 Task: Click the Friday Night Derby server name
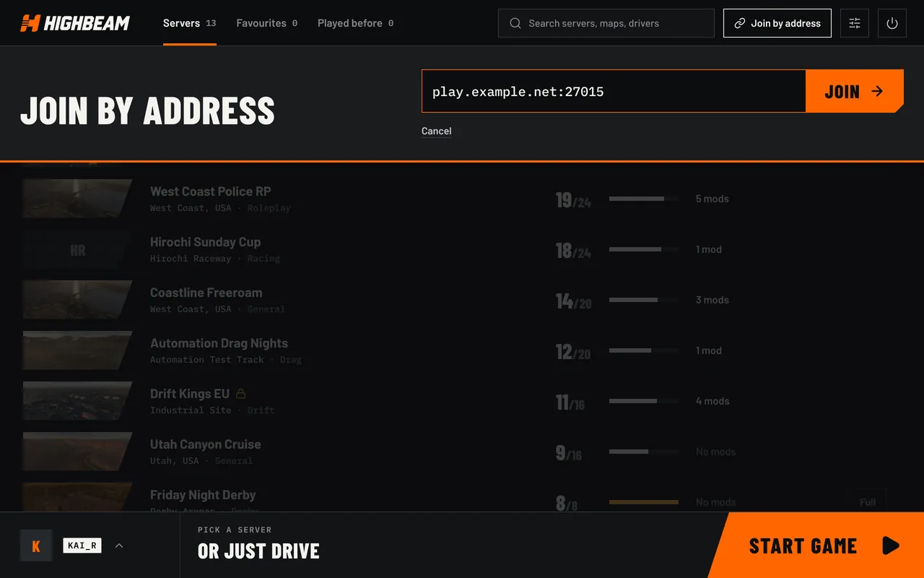click(x=203, y=495)
